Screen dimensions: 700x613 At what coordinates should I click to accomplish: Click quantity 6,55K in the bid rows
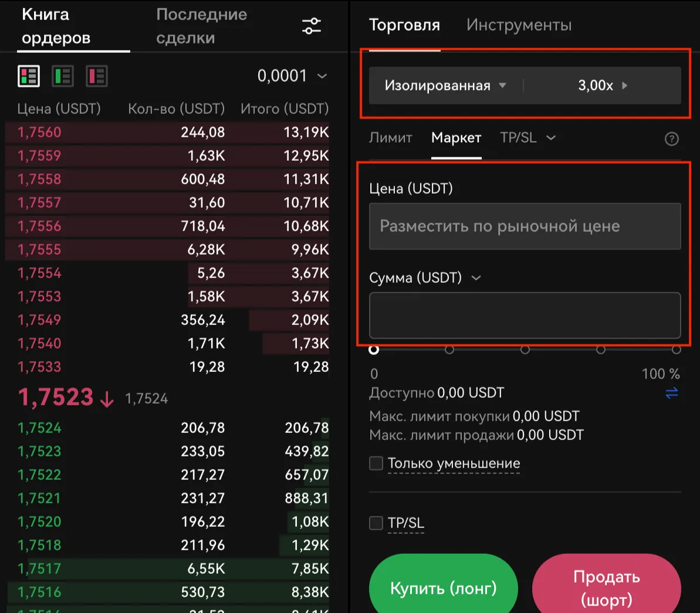(206, 568)
